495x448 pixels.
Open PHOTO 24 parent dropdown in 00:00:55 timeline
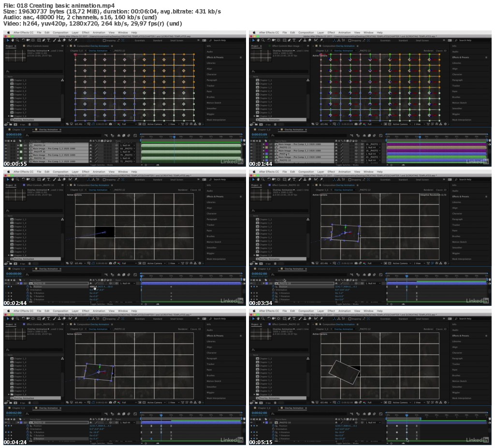127,145
